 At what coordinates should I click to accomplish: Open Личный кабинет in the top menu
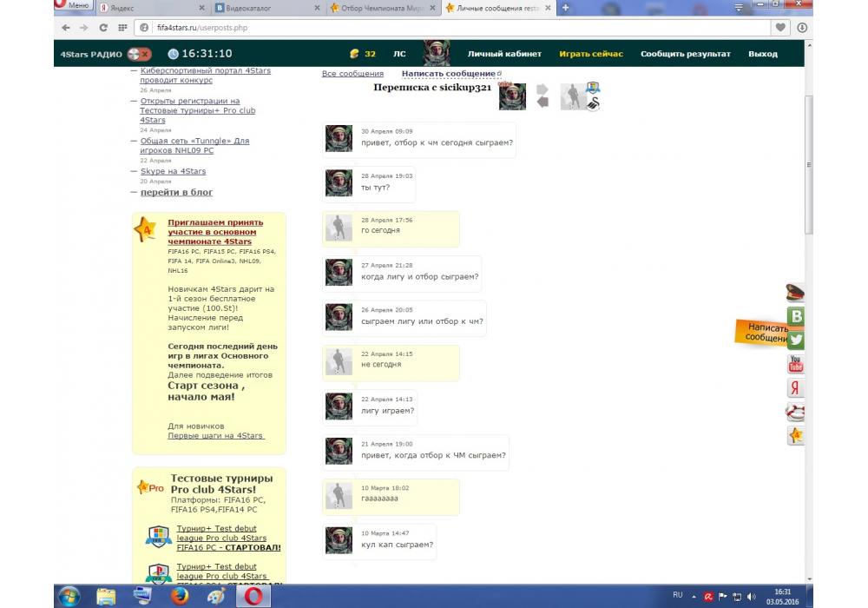504,54
